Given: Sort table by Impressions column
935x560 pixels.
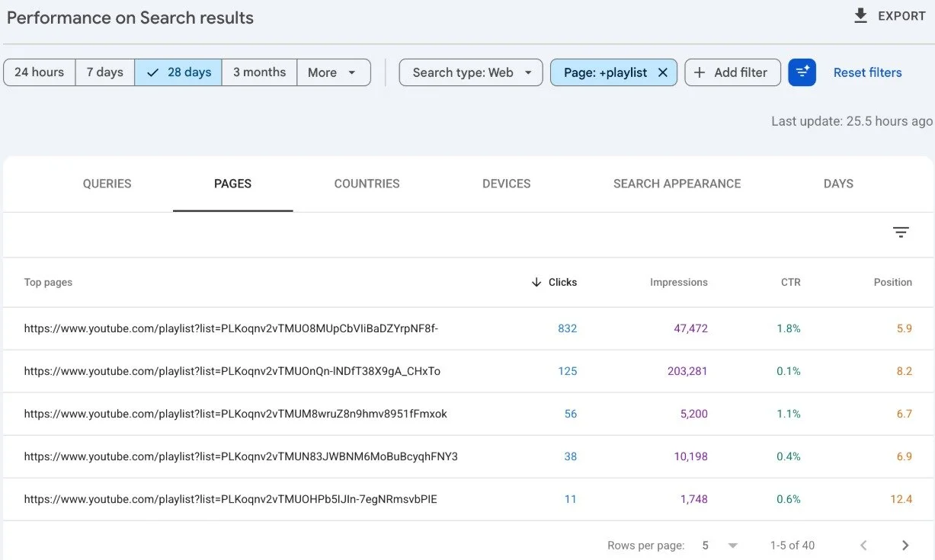Looking at the screenshot, I should (678, 282).
